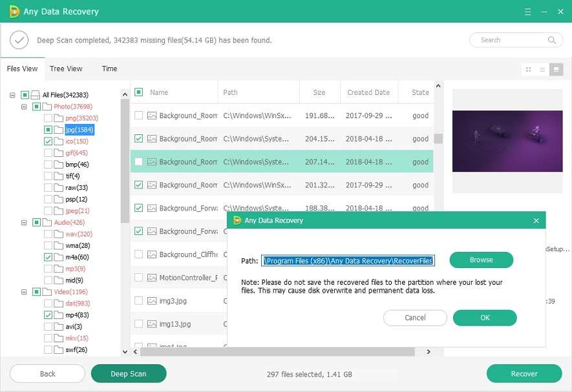Click horizontal scroll left arrow
The height and width of the screenshot is (392, 572).
point(135,352)
